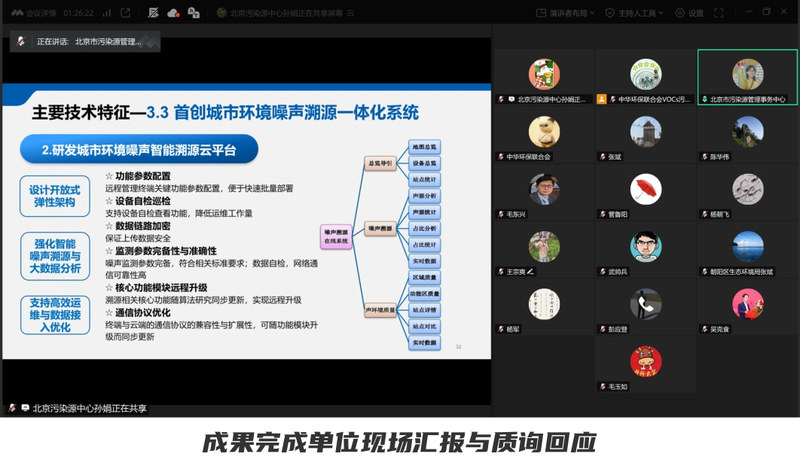Click the 演讲者布局 layout icon

coord(541,13)
